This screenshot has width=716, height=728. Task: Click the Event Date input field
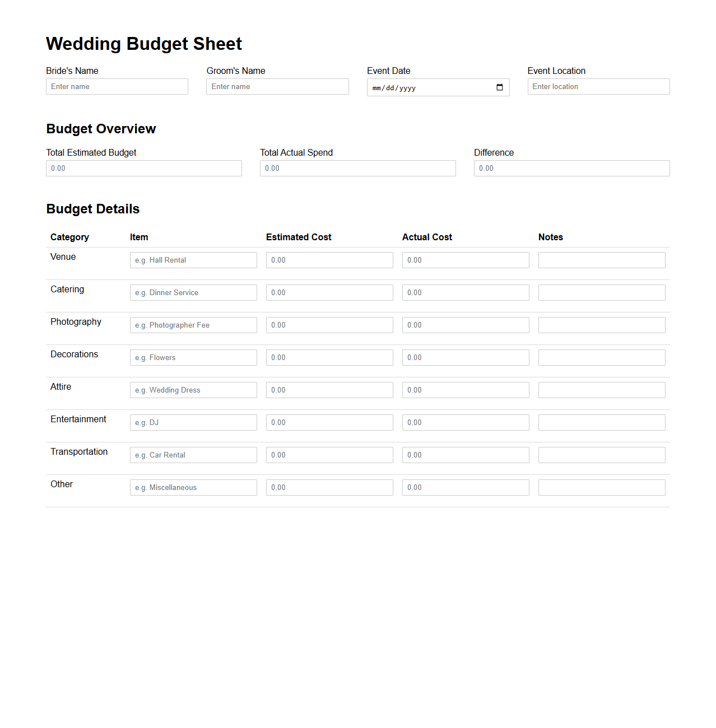[x=426, y=87]
